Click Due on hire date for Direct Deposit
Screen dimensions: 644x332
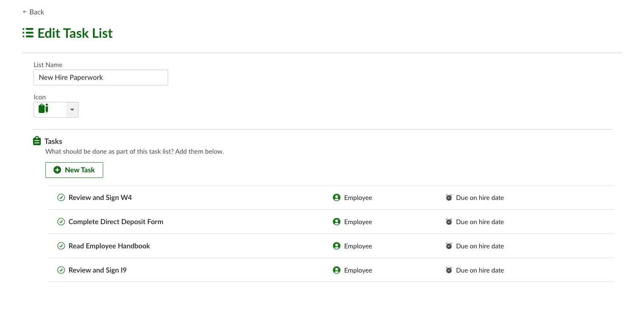(480, 222)
